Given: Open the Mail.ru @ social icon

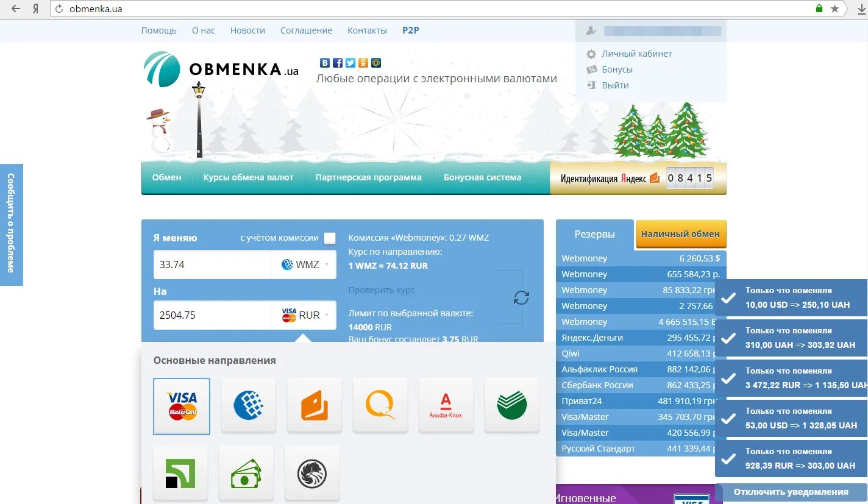Looking at the screenshot, I should [x=376, y=63].
